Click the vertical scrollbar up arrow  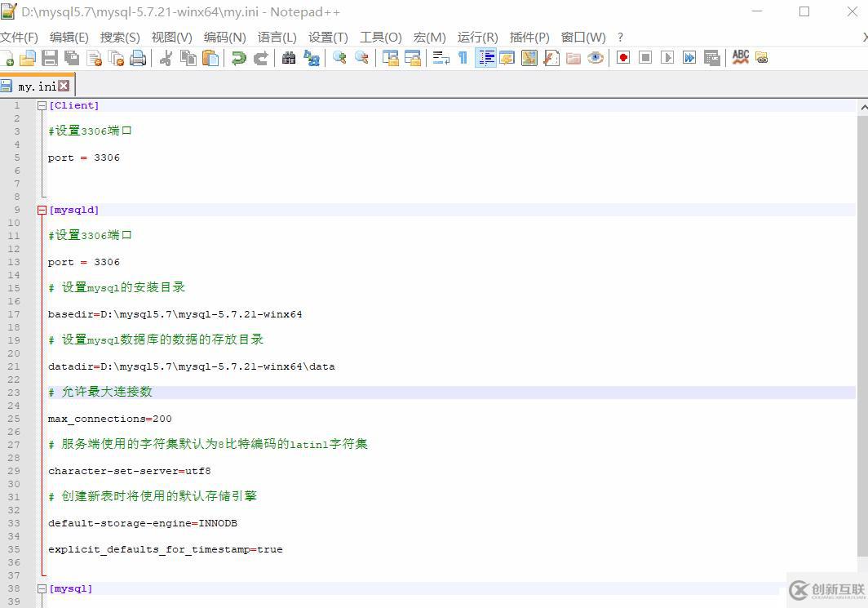[863, 108]
